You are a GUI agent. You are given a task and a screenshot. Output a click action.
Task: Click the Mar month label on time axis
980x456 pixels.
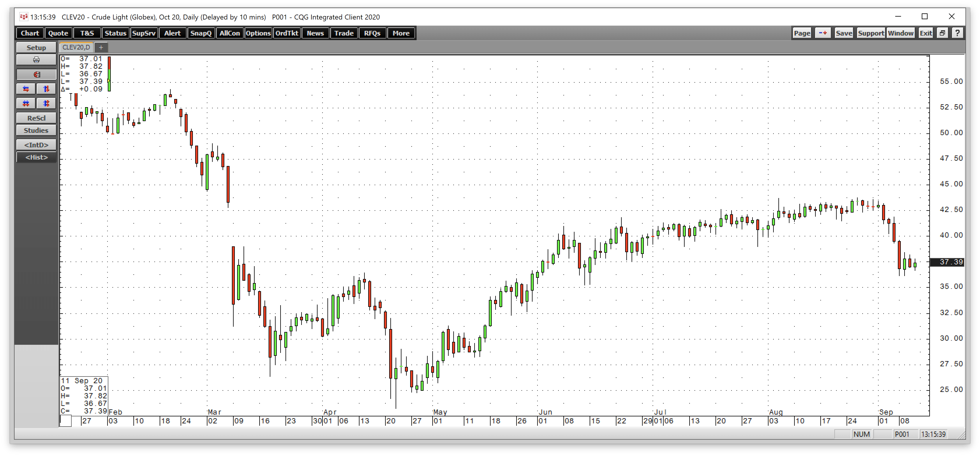click(214, 412)
